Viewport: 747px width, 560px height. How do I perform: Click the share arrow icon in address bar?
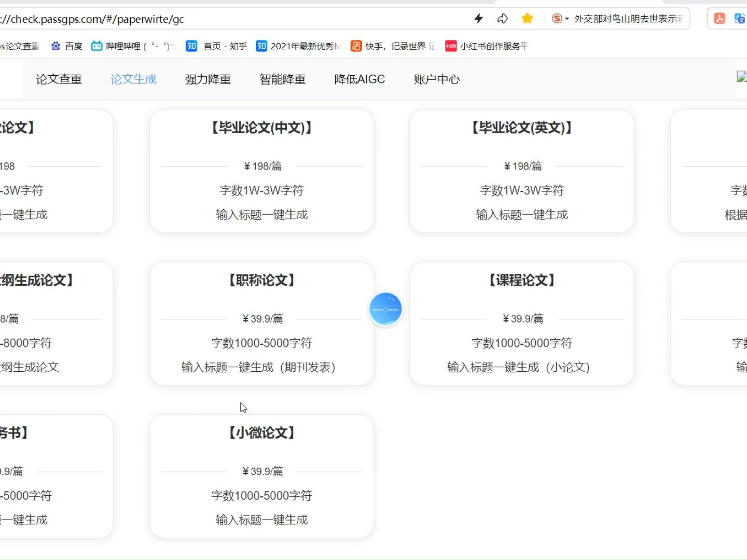click(x=502, y=19)
